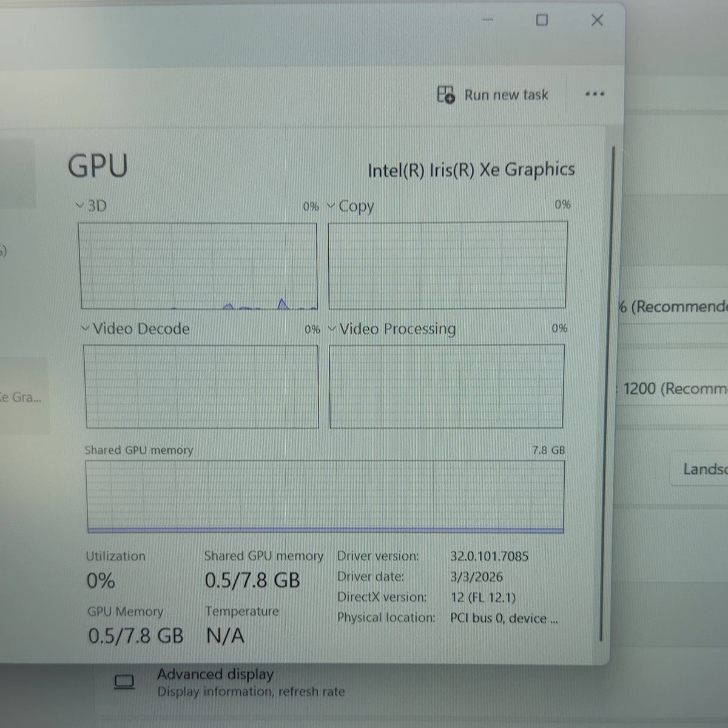Screen dimensions: 728x728
Task: Click the DirectX version 12 (FL 12.1) value
Action: [483, 597]
